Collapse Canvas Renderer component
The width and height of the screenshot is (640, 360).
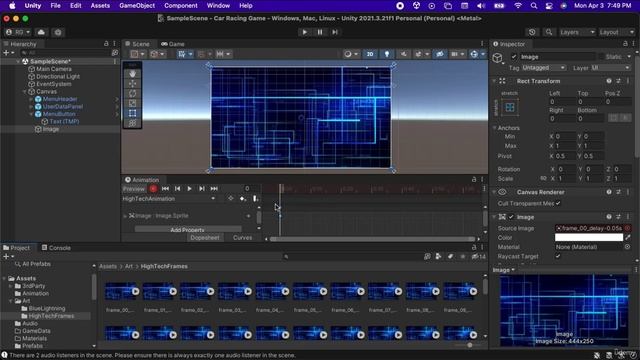494,192
